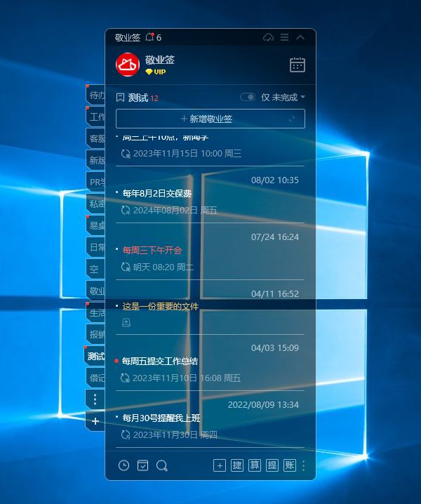This screenshot has height=504, width=421.
Task: Select the 借记 side tab
Action: 95,378
